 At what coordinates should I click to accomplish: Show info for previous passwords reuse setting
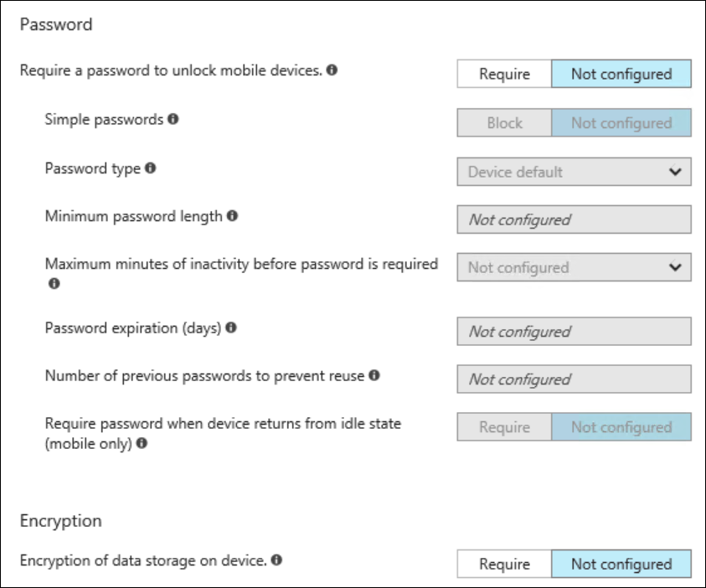tap(374, 375)
